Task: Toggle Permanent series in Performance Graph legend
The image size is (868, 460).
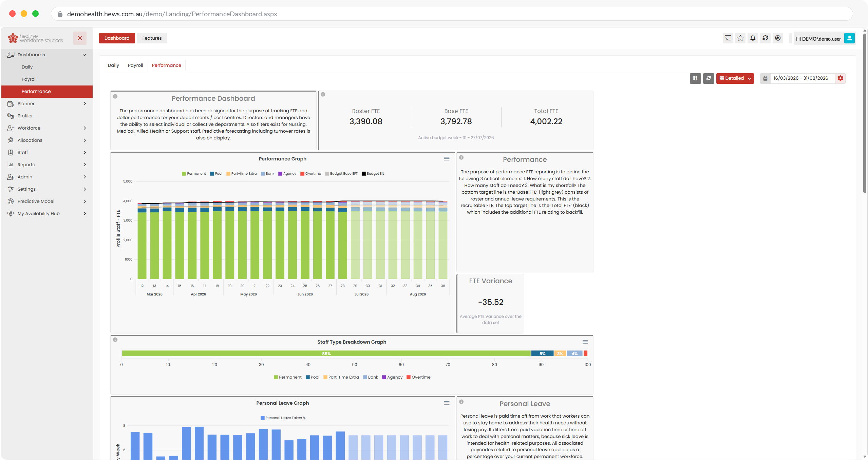Action: [x=194, y=174]
